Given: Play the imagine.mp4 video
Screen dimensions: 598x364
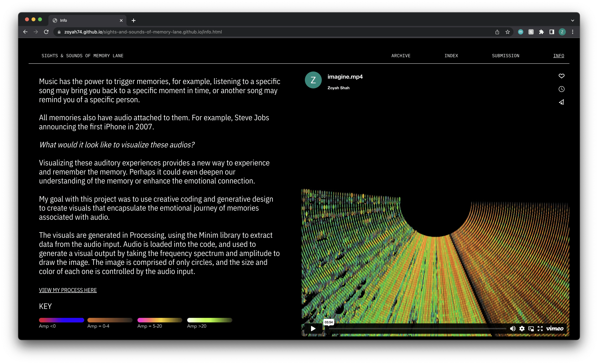Looking at the screenshot, I should click(x=313, y=329).
